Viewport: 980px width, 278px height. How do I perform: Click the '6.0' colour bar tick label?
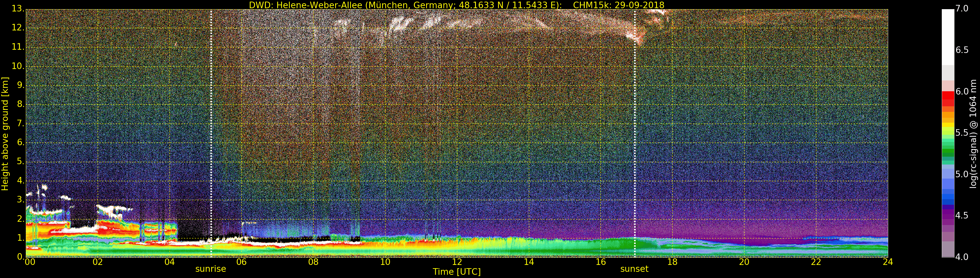coord(962,91)
